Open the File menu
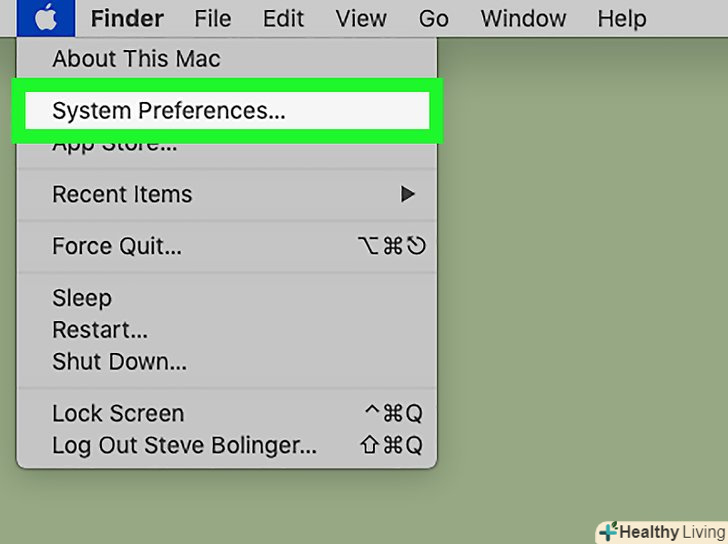Image resolution: width=728 pixels, height=544 pixels. (213, 18)
